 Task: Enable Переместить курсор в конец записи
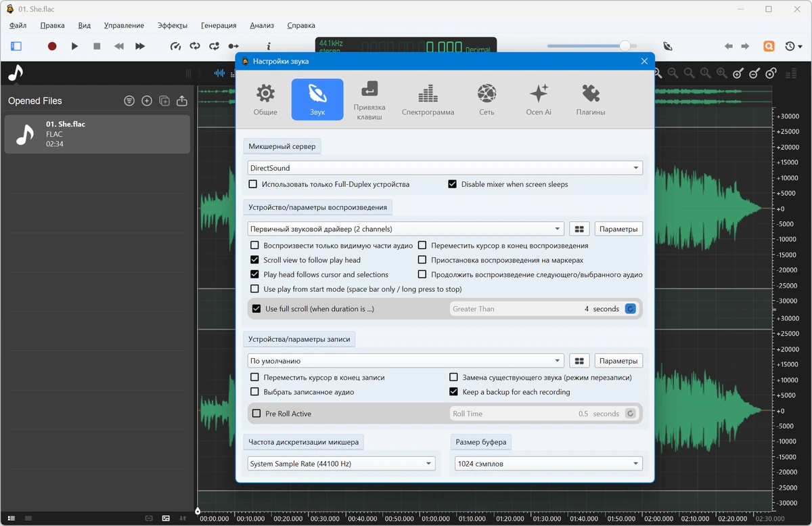point(255,377)
